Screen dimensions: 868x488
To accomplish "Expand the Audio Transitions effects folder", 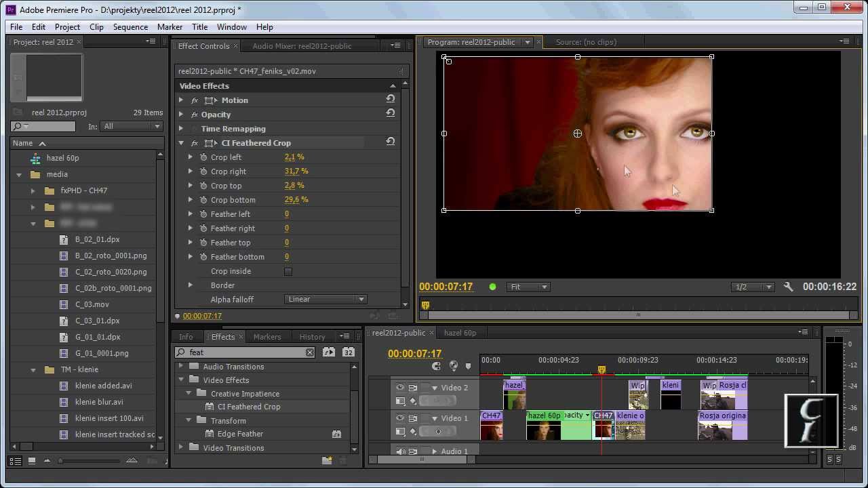I will pyautogui.click(x=181, y=367).
